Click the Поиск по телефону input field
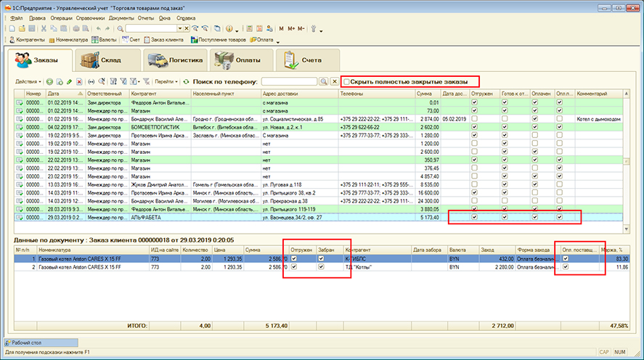This screenshot has width=644, height=360. pos(289,82)
